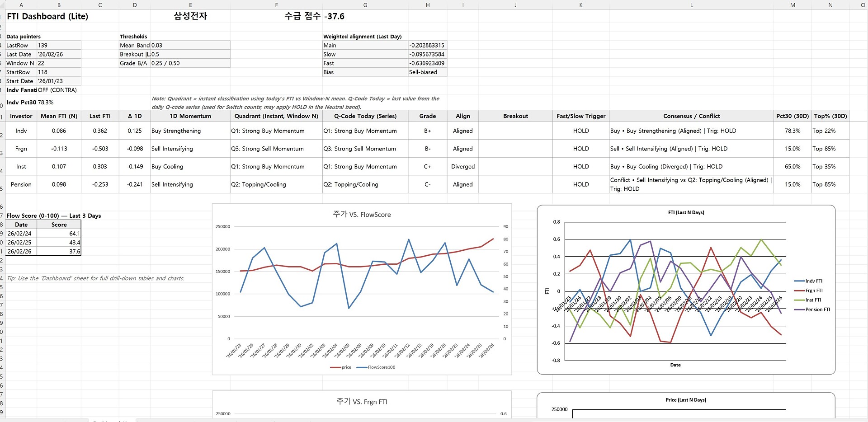868x422 pixels.
Task: Click the 'Mean FTI (N)' table header
Action: (x=59, y=116)
